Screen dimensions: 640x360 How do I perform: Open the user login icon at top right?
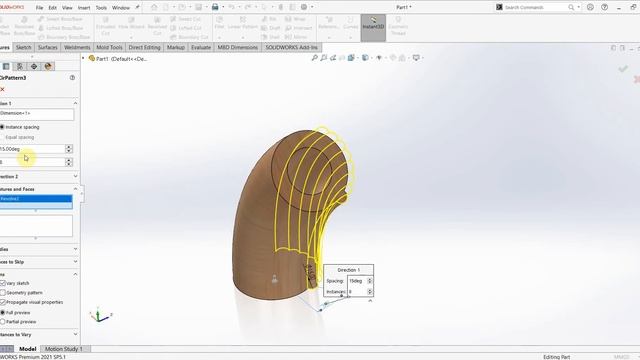[590, 7]
